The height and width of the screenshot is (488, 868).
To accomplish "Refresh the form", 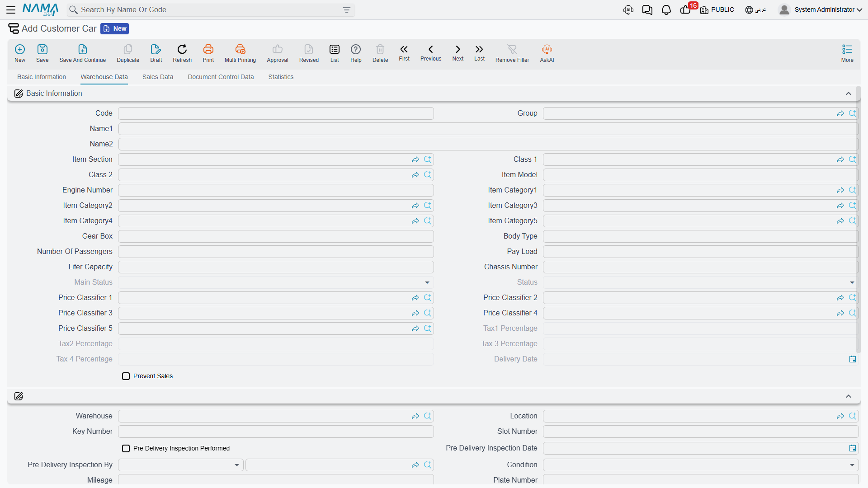I will (182, 53).
